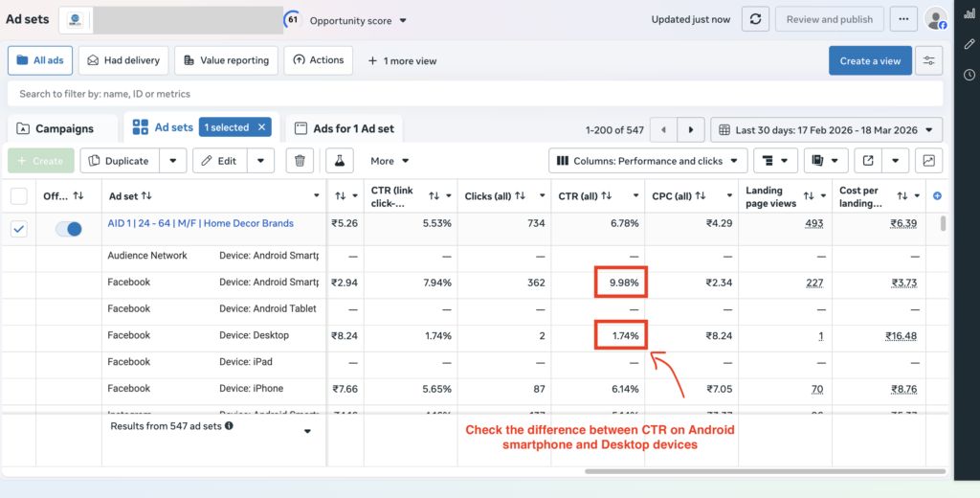980x498 pixels.
Task: Tick the select-all header checkbox
Action: tap(19, 195)
